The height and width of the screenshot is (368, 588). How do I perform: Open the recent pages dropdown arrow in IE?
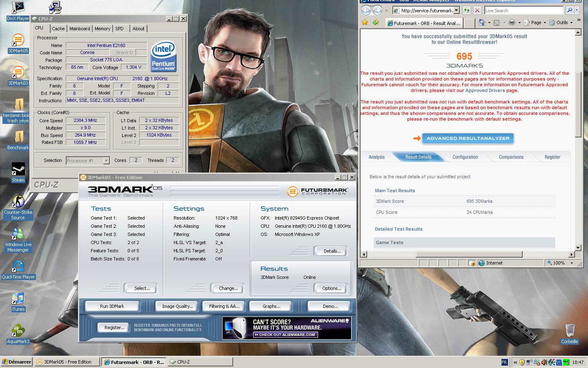[x=386, y=11]
